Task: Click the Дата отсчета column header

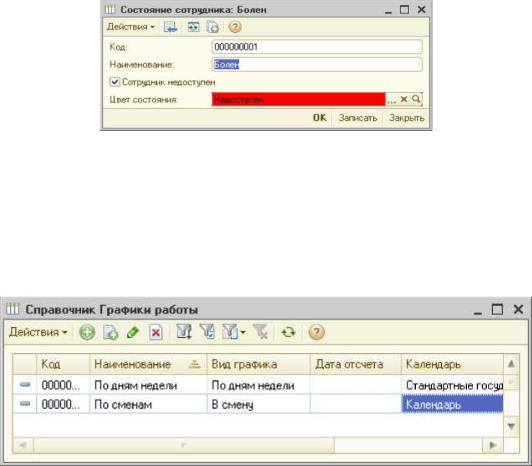Action: [356, 364]
